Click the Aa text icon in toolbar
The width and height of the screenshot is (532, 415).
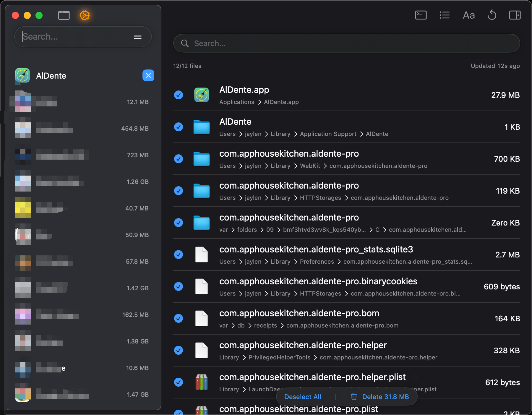(469, 15)
